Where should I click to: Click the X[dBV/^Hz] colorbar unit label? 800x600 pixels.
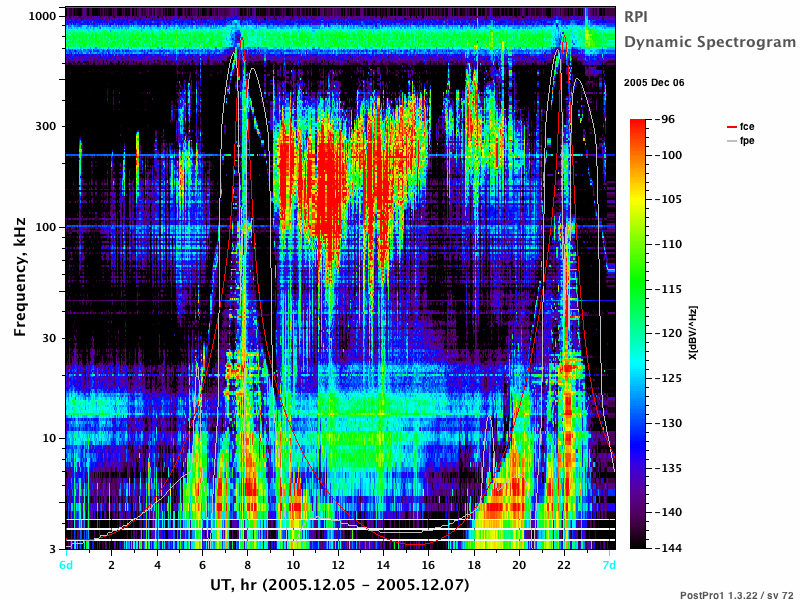click(x=692, y=333)
